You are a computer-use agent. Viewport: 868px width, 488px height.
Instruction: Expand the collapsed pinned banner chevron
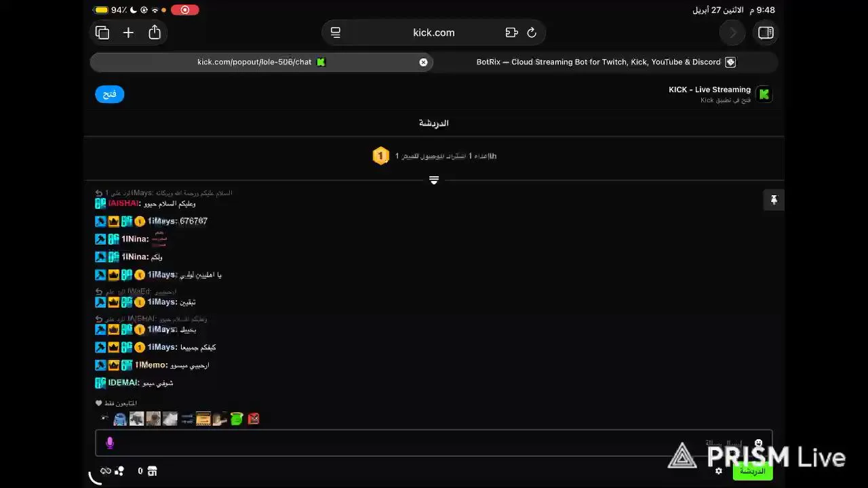tap(434, 180)
